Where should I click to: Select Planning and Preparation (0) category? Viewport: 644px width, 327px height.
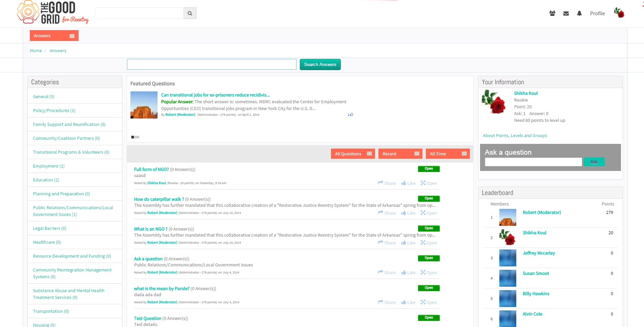61,194
